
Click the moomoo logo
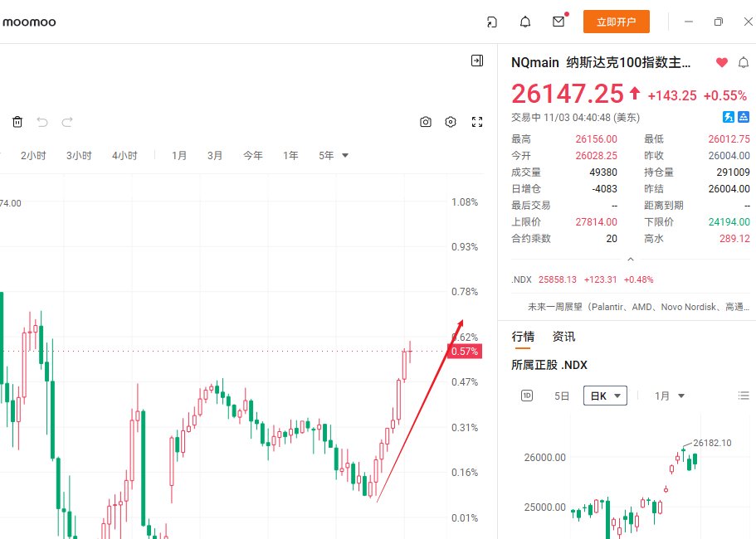click(x=29, y=22)
